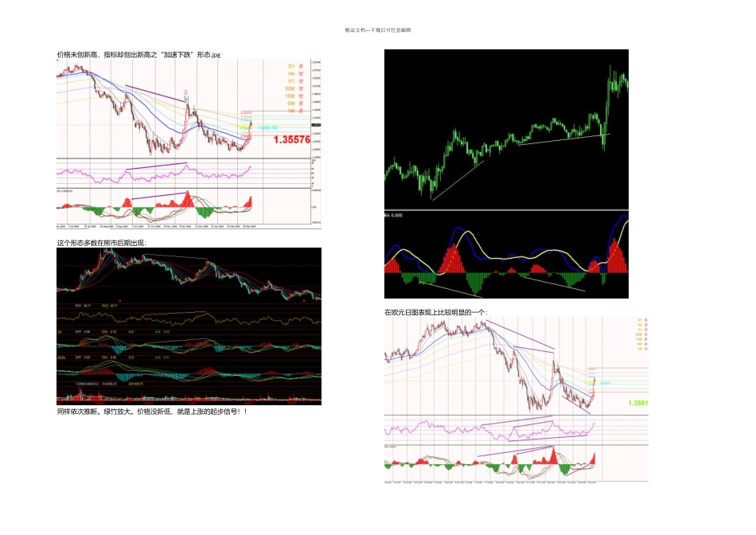756x535 pixels.
Task: Open the top-left white-background price chart
Action: tap(189, 144)
